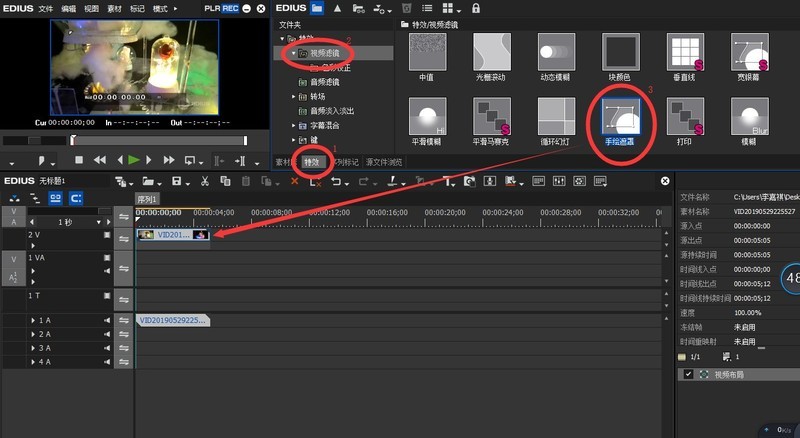800x438 pixels.
Task: Expand the 1 A audio track
Action: 33,320
